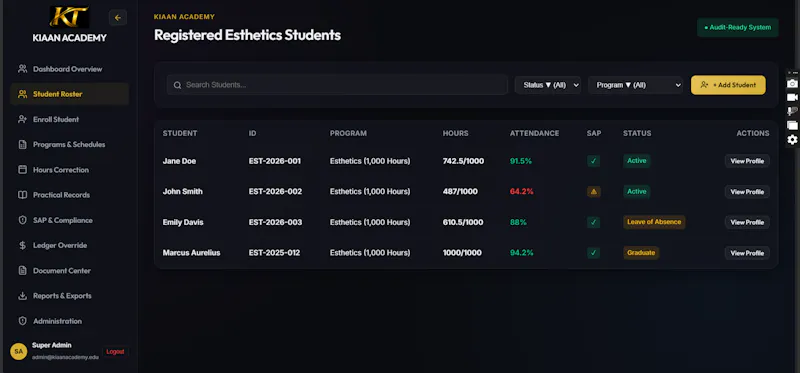
Task: Click the SAP & Compliance shield icon
Action: (22, 220)
